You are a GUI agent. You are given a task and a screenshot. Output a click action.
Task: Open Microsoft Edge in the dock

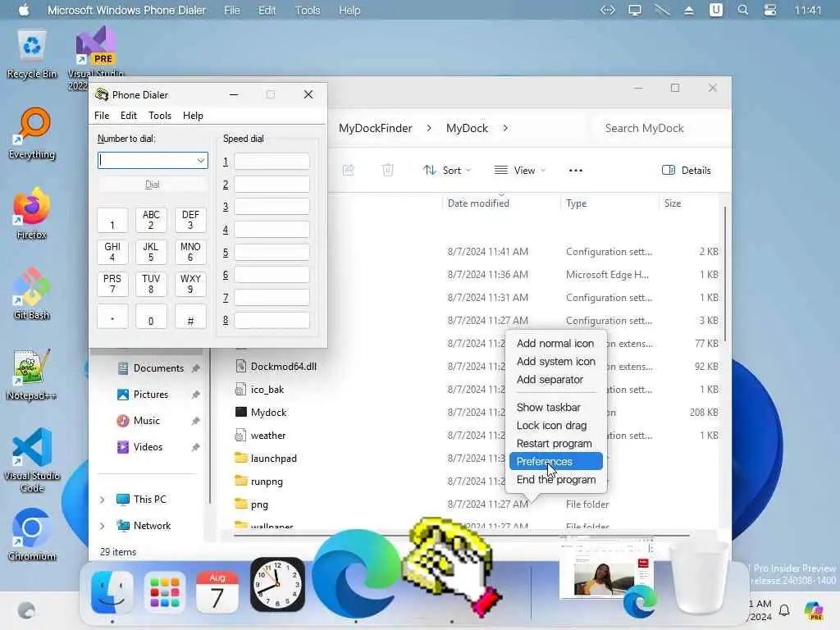[356, 573]
